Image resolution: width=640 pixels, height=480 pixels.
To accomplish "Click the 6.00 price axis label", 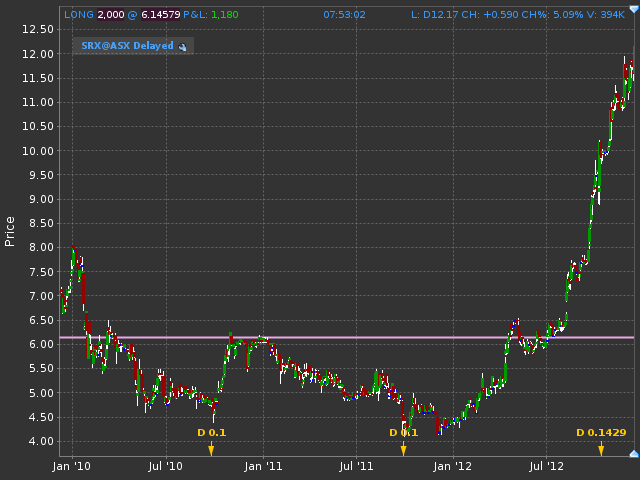I will point(42,344).
